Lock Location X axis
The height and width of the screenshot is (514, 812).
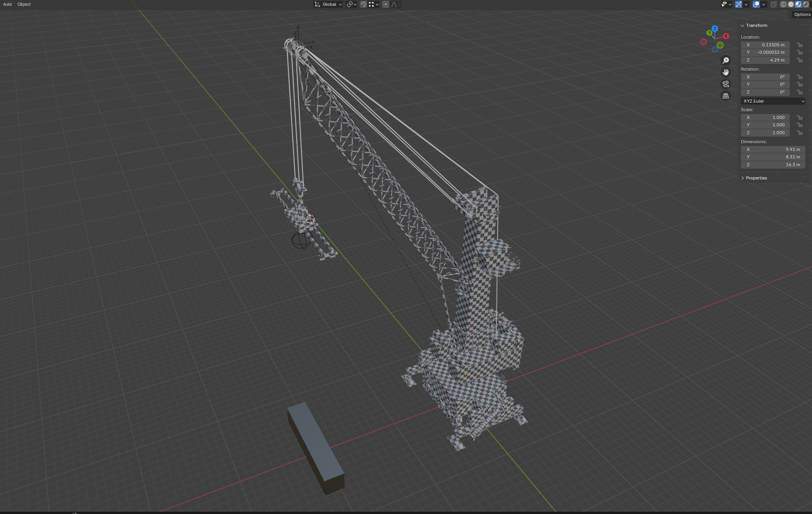pos(800,45)
